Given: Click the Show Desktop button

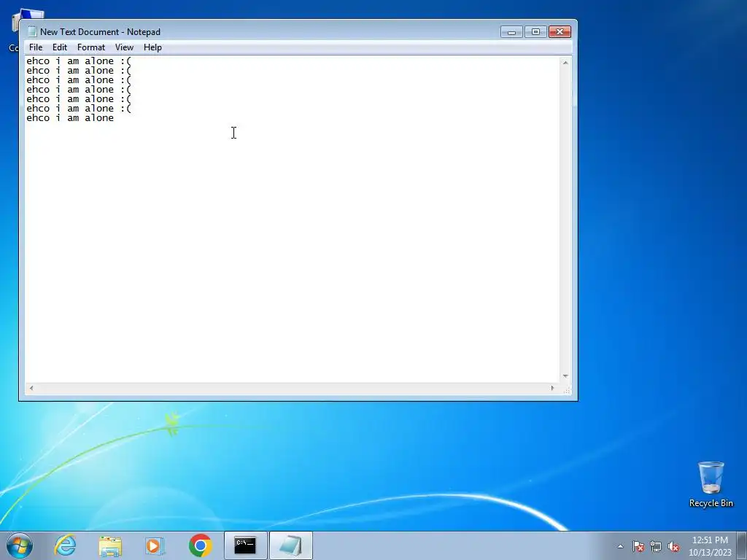Looking at the screenshot, I should pos(742,545).
